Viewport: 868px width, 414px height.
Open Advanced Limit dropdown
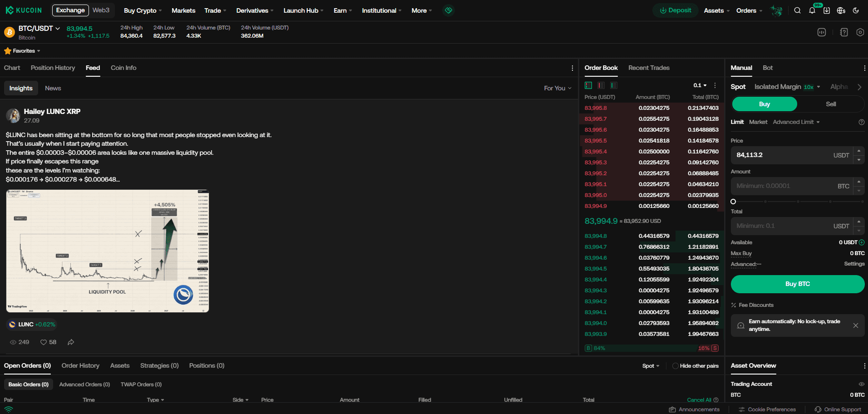click(796, 122)
